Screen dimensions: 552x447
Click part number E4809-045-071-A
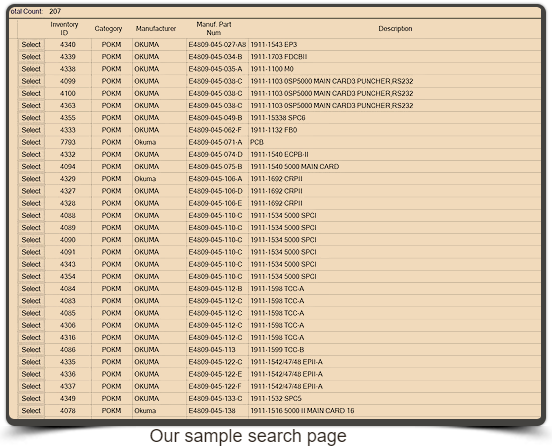[x=215, y=142]
